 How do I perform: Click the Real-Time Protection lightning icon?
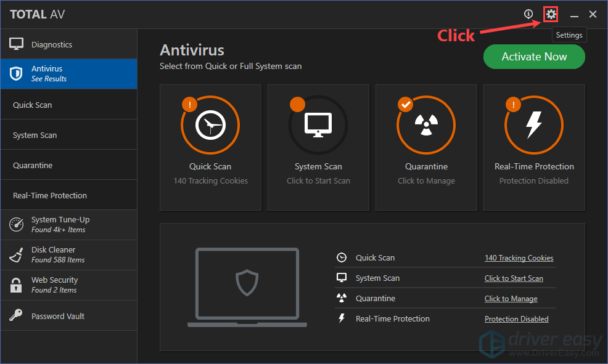(534, 126)
